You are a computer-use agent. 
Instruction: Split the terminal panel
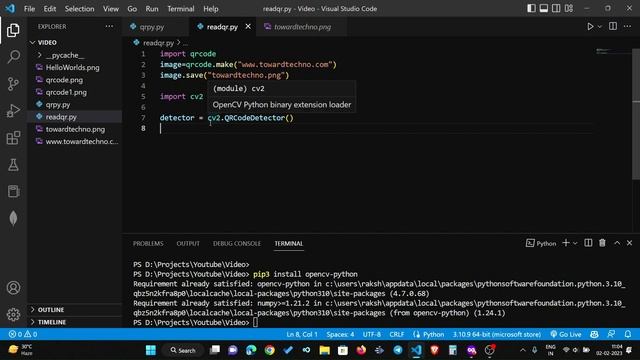point(588,243)
